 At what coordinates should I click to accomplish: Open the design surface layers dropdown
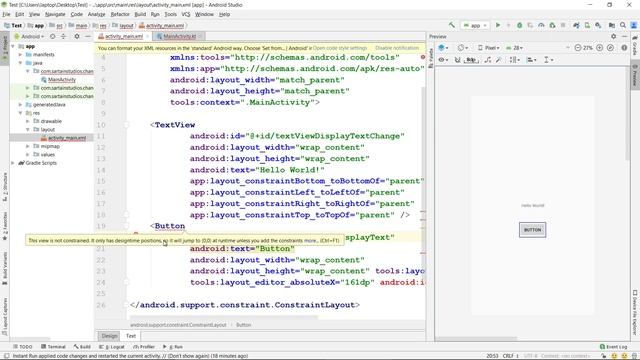(443, 48)
